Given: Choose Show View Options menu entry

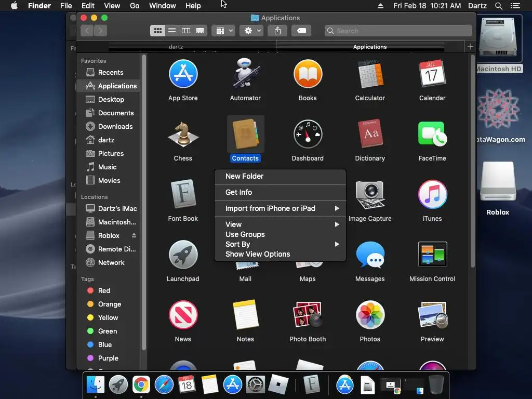Looking at the screenshot, I should [280, 254].
